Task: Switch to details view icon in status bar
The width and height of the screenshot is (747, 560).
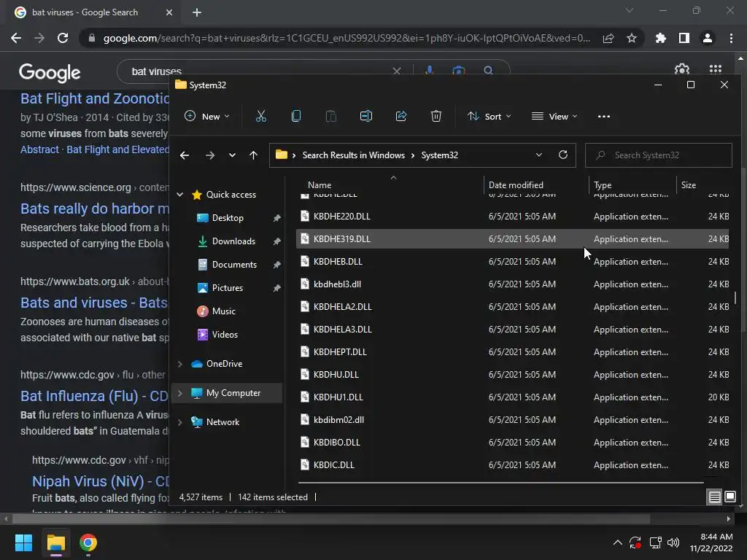Action: [715, 497]
